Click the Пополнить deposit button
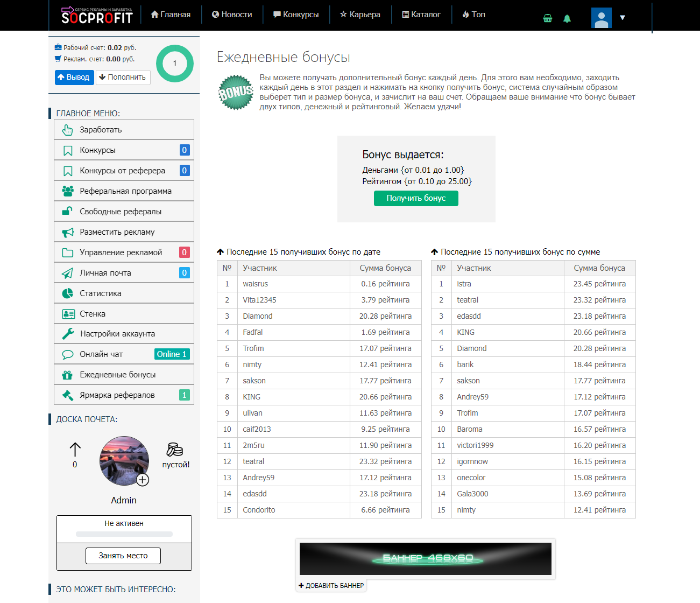Image resolution: width=700 pixels, height=603 pixels. pos(123,77)
